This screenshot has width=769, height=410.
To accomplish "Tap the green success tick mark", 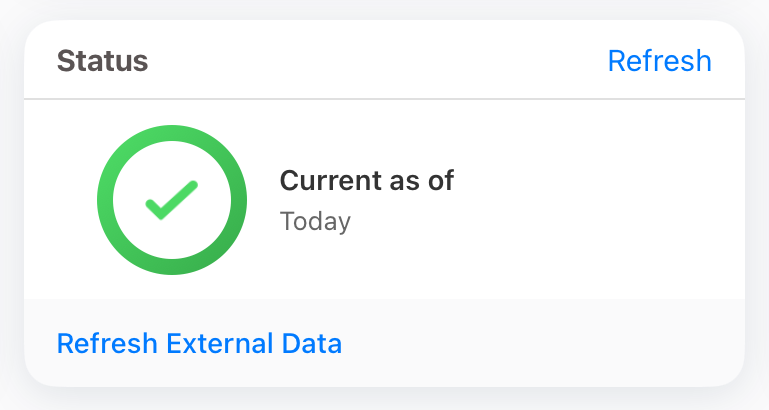I will coord(171,200).
